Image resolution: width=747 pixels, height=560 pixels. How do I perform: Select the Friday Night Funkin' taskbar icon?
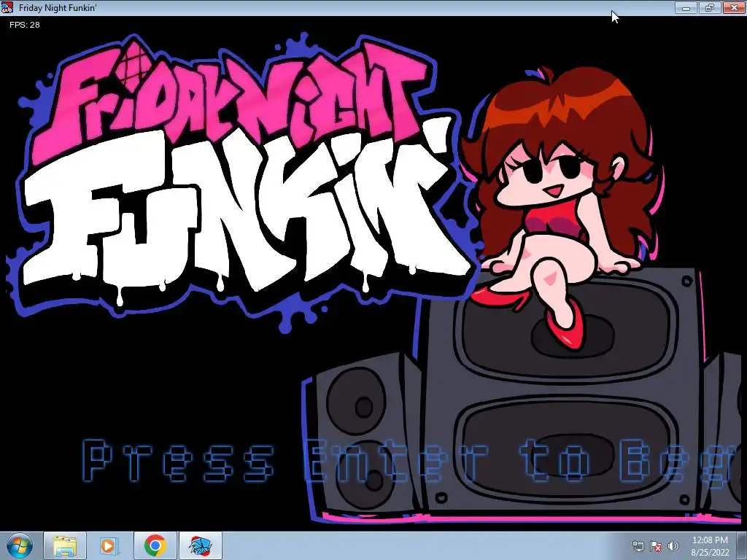200,545
